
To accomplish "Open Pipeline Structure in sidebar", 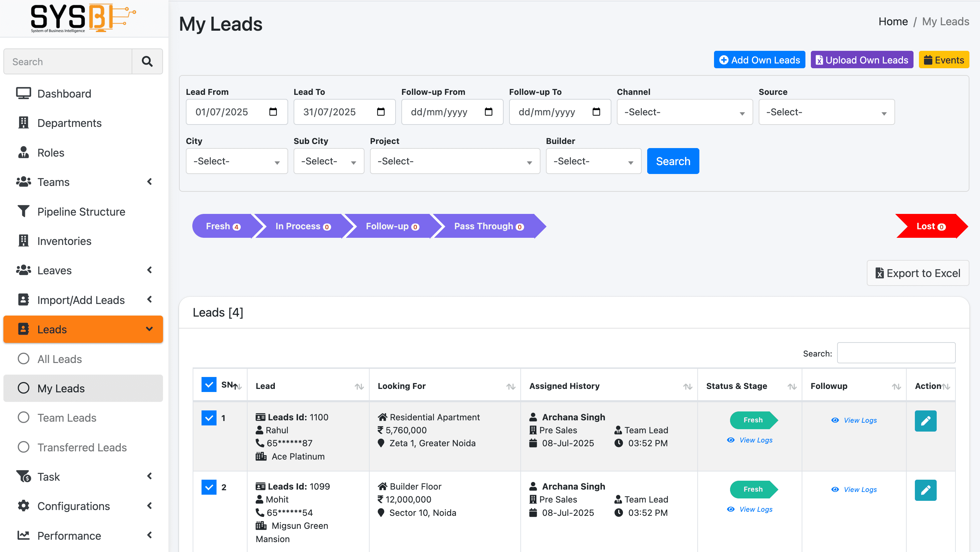I will point(81,212).
